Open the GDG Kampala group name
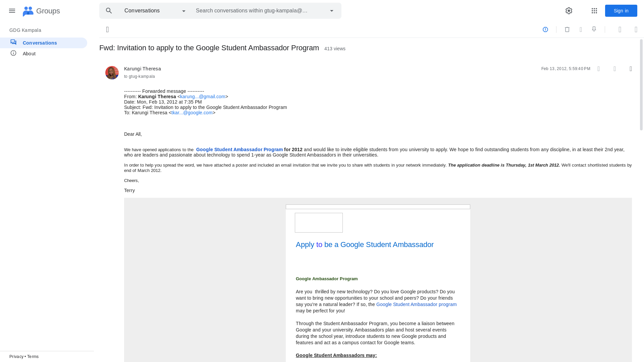Screen dimensions: 644x362 coord(25,30)
